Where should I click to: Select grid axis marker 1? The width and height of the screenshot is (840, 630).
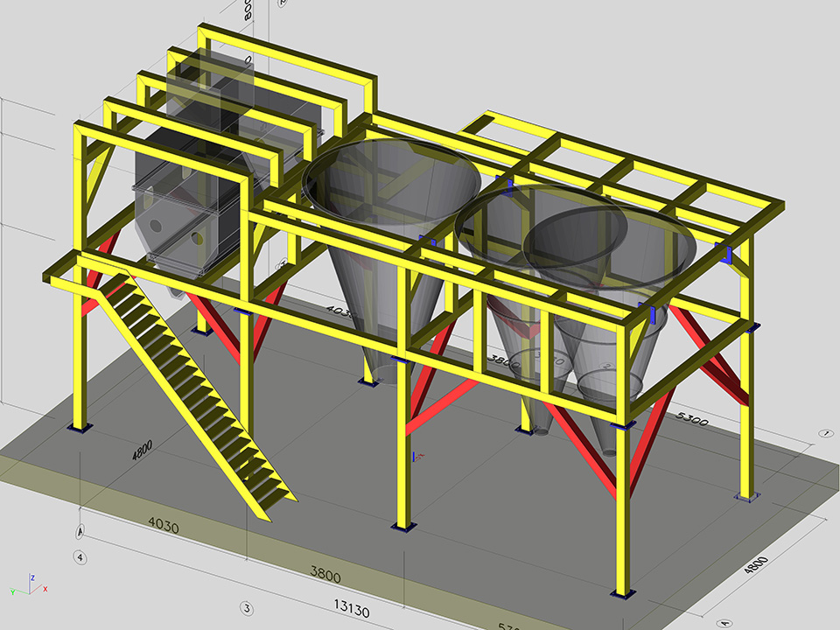tap(824, 433)
